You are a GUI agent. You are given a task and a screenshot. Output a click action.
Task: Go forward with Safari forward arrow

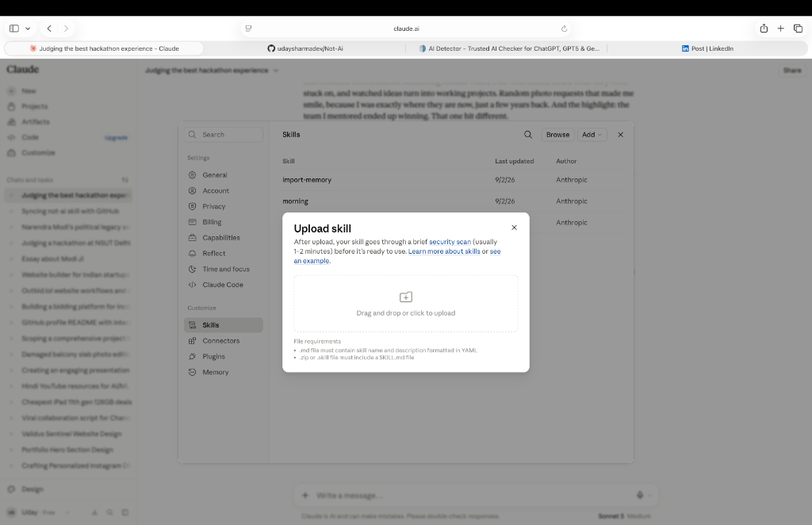click(x=66, y=29)
